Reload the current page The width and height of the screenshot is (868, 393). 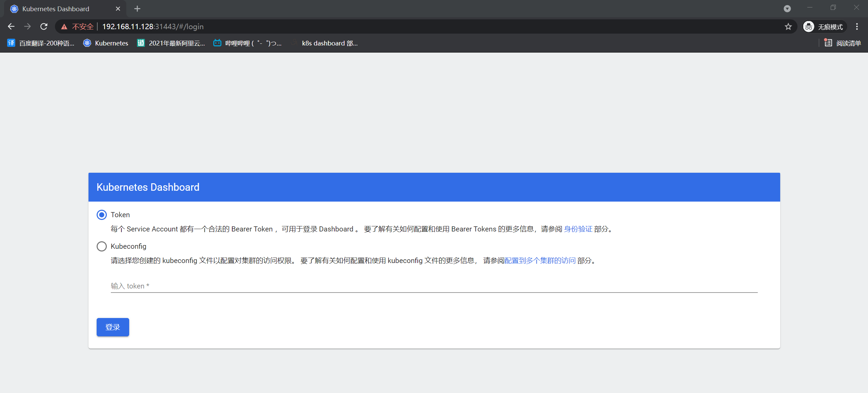coord(44,26)
